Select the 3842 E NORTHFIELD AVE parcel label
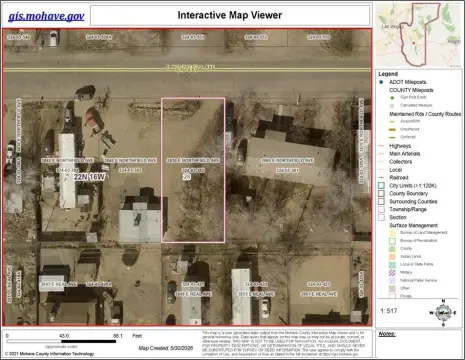Image resolution: width=465 pixels, height=360 pixels. click(x=67, y=160)
